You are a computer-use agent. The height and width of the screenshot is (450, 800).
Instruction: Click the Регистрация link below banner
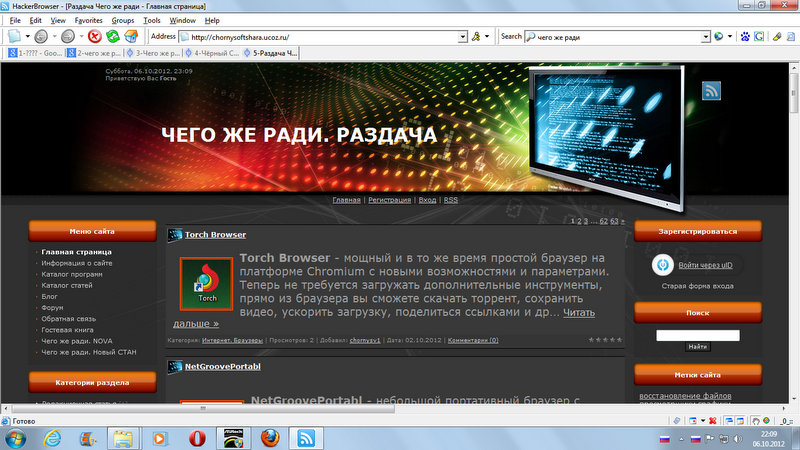(389, 200)
